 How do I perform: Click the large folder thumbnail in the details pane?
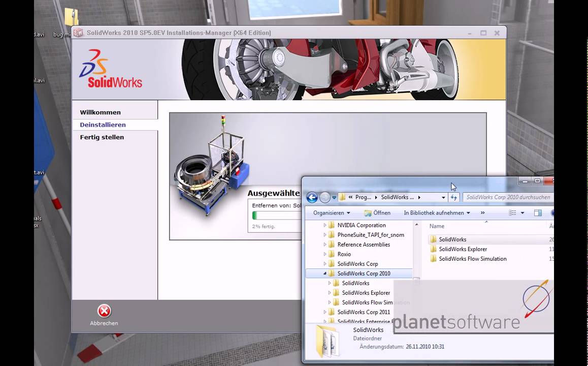pos(328,341)
